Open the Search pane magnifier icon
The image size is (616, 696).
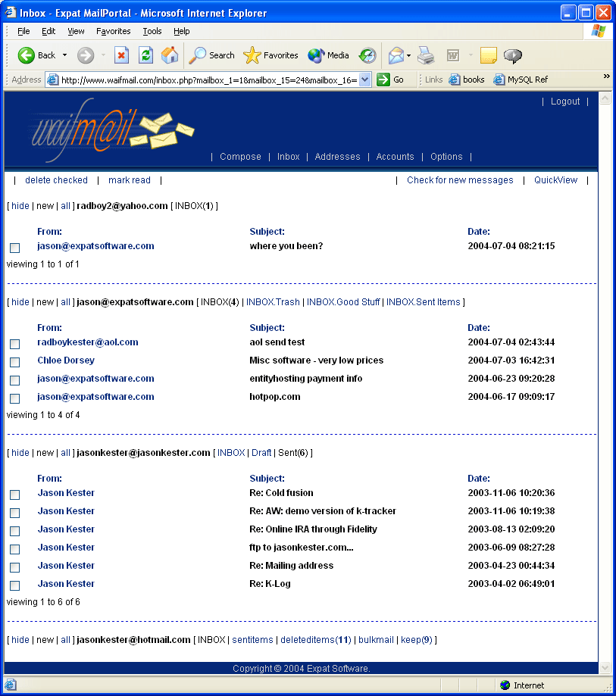(x=197, y=55)
